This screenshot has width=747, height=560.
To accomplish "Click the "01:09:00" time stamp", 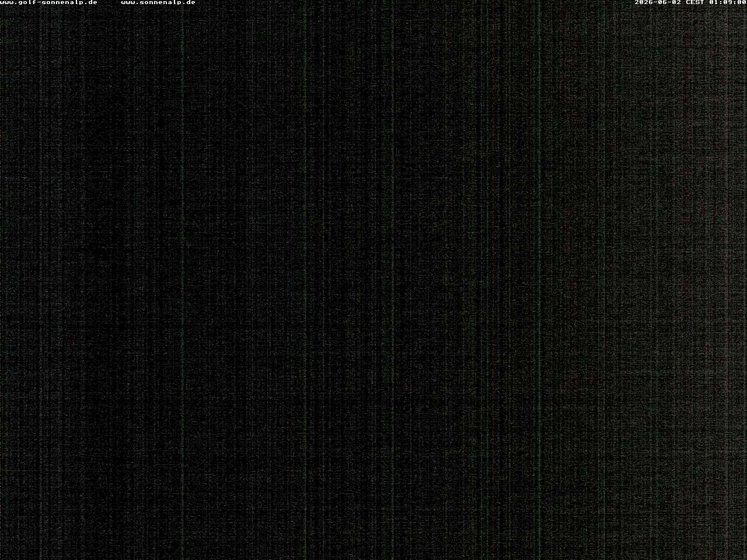I will (x=728, y=2).
